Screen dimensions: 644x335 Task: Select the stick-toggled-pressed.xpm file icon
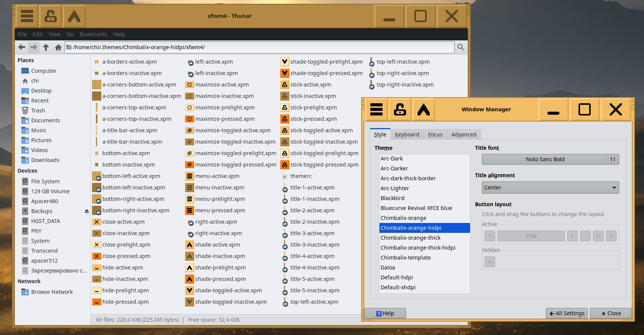(285, 165)
